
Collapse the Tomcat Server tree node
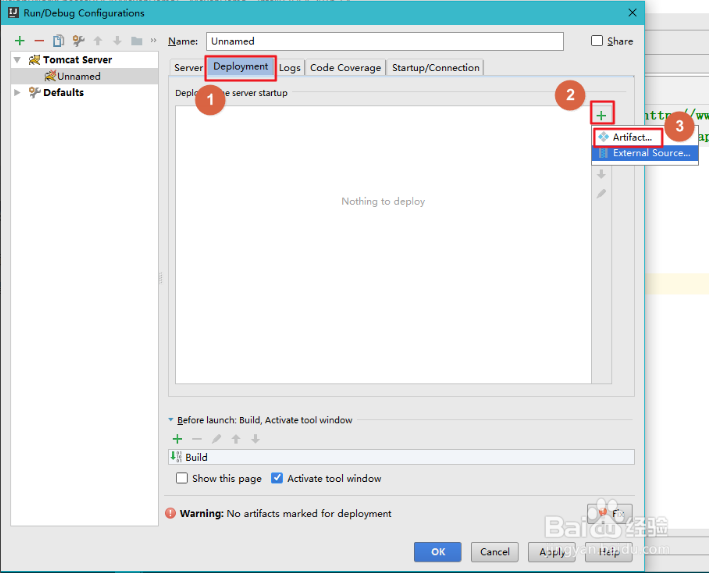pyautogui.click(x=18, y=60)
